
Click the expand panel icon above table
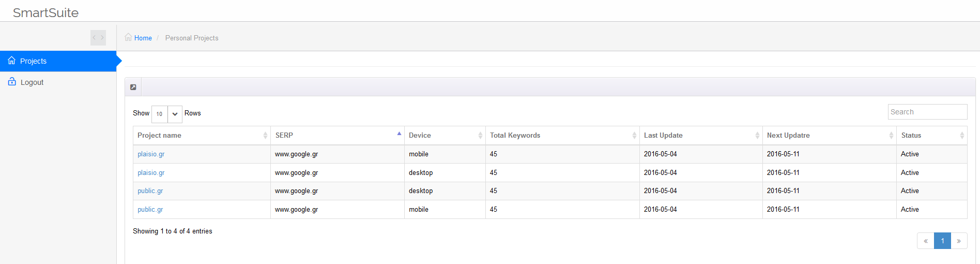tap(133, 87)
